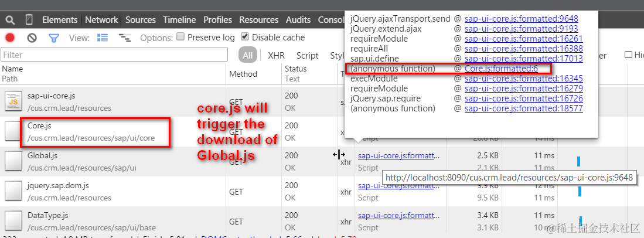Click 200 status in jquery.sap.dom.js row
This screenshot has width=644, height=238.
[291, 186]
